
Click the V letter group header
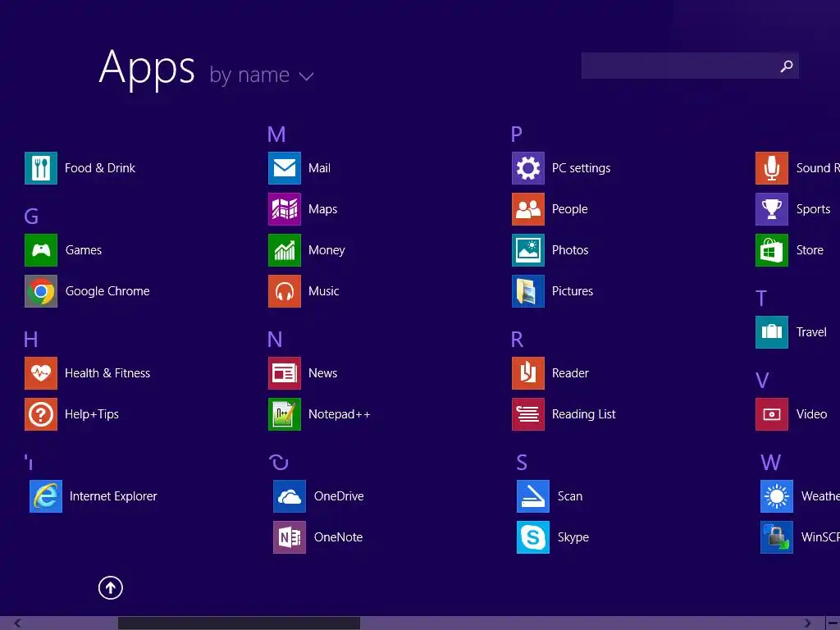[762, 381]
